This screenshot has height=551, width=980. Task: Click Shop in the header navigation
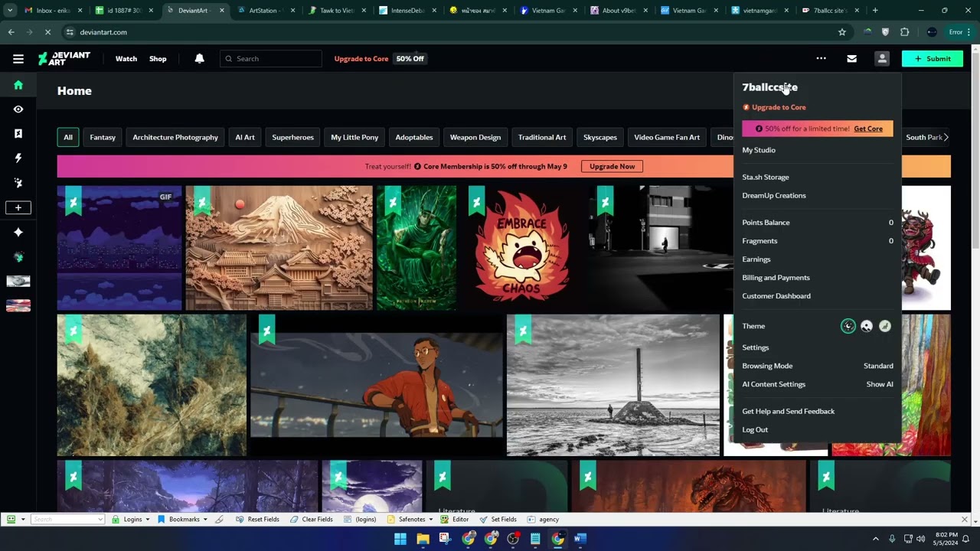[158, 59]
